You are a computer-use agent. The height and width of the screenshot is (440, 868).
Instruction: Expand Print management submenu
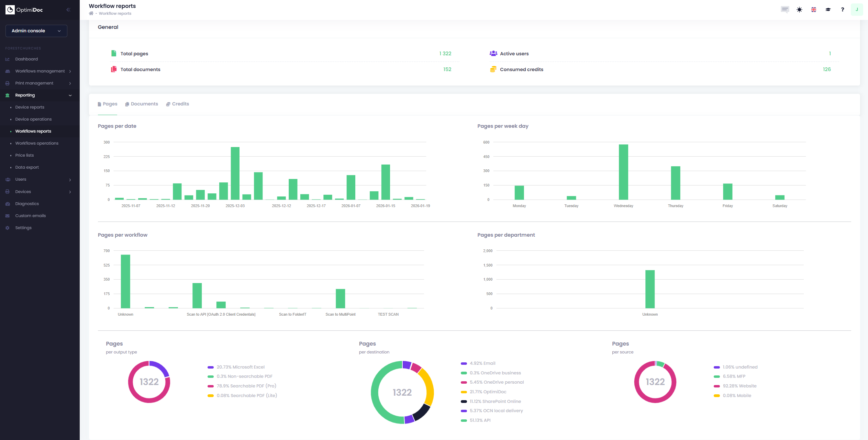point(34,83)
